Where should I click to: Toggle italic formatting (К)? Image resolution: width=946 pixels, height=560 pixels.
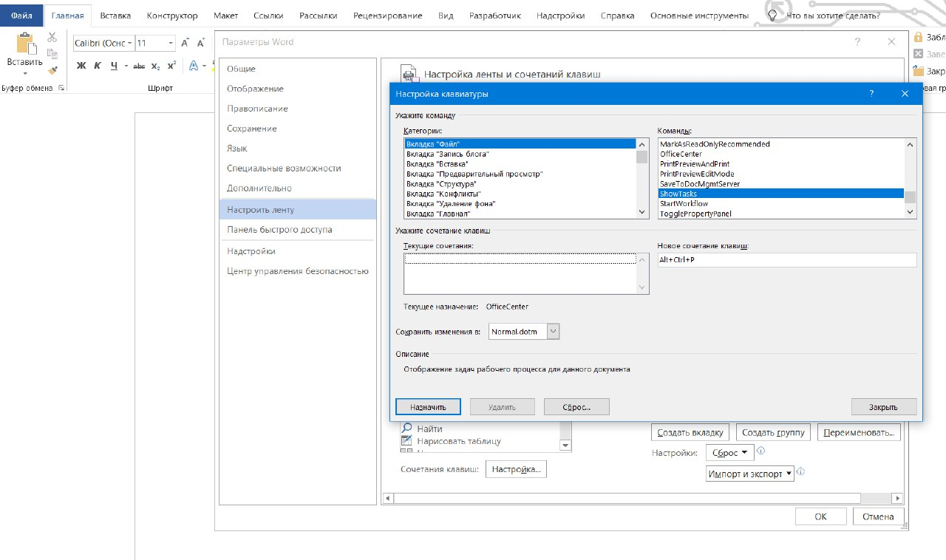(97, 66)
